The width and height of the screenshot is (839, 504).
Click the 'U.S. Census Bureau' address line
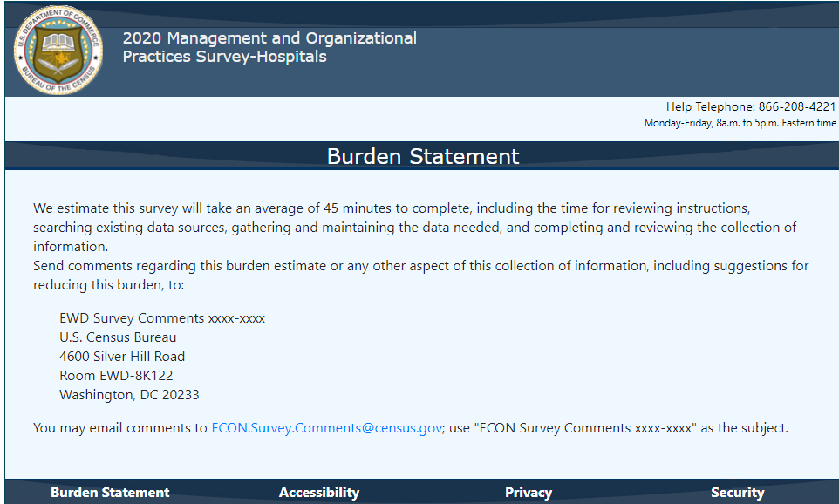[118, 337]
